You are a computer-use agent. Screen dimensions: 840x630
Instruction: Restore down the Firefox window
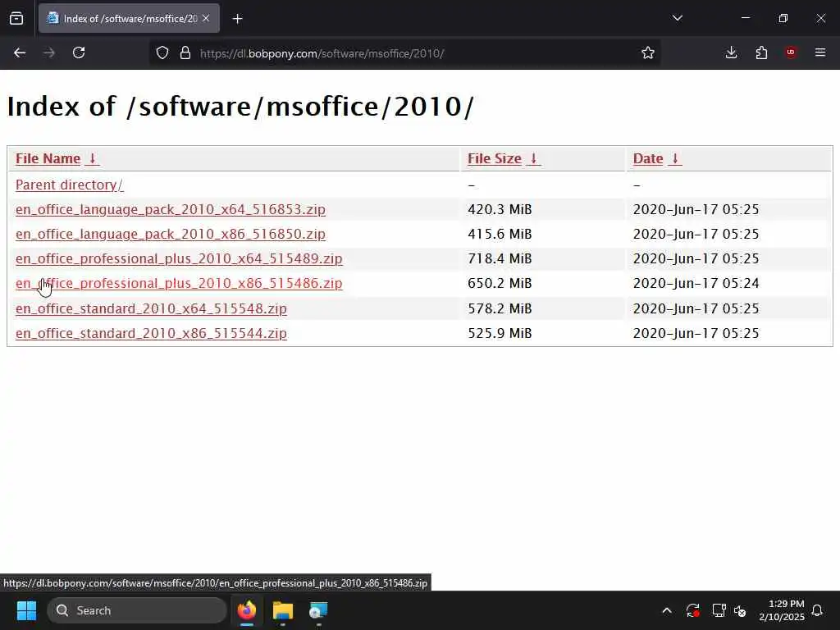783,18
